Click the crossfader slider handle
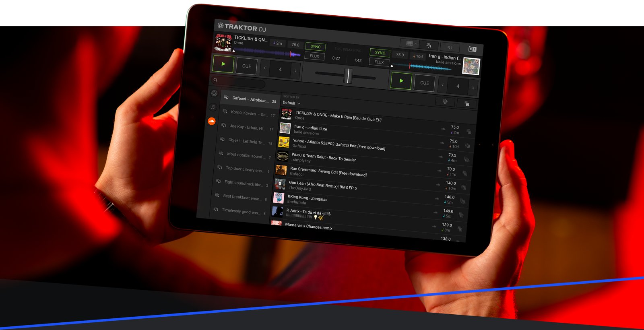The height and width of the screenshot is (330, 644). 348,76
